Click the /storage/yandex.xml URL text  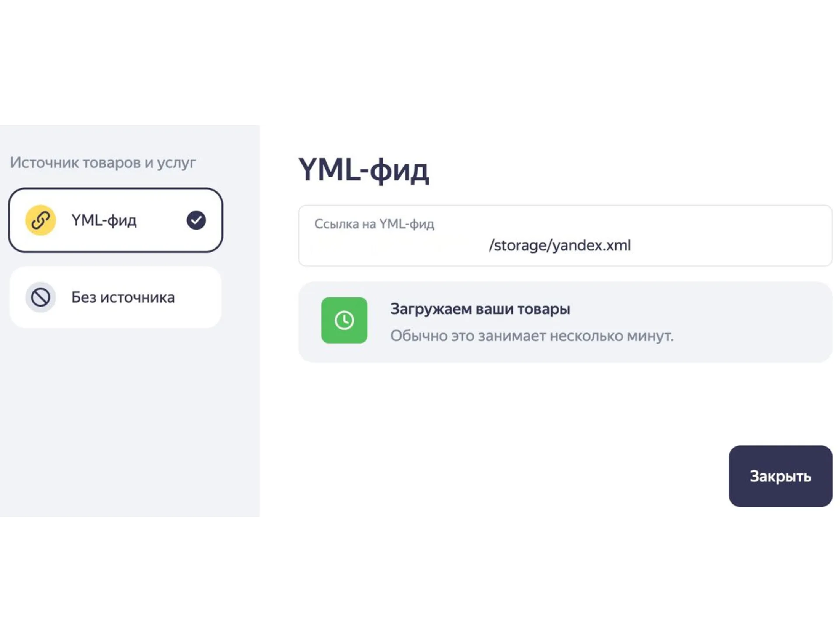(560, 246)
